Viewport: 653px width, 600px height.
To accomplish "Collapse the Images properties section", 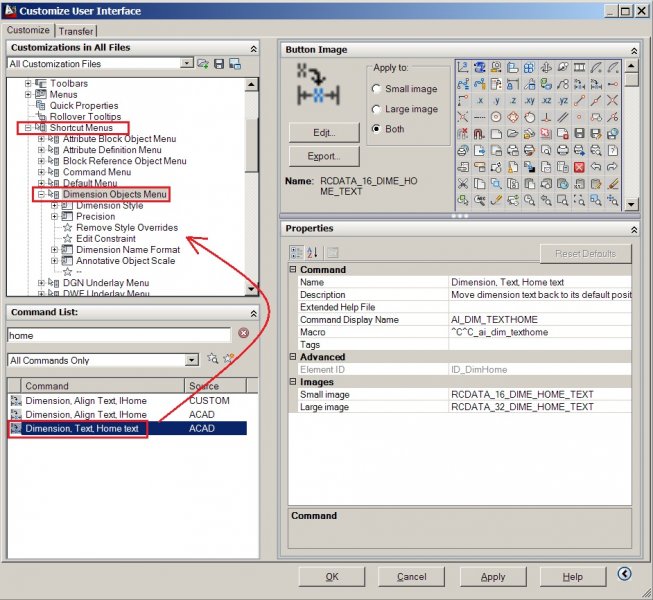I will click(x=293, y=382).
